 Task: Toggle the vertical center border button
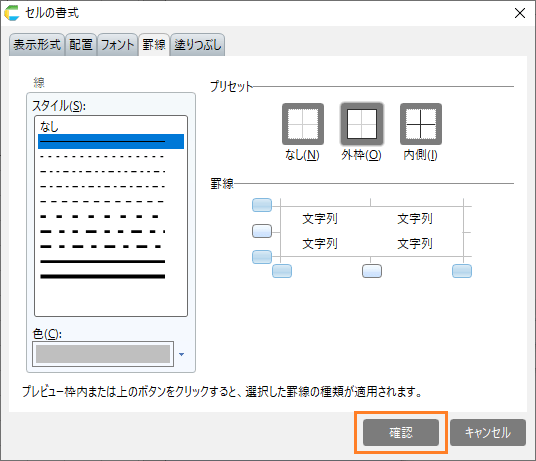pos(372,271)
